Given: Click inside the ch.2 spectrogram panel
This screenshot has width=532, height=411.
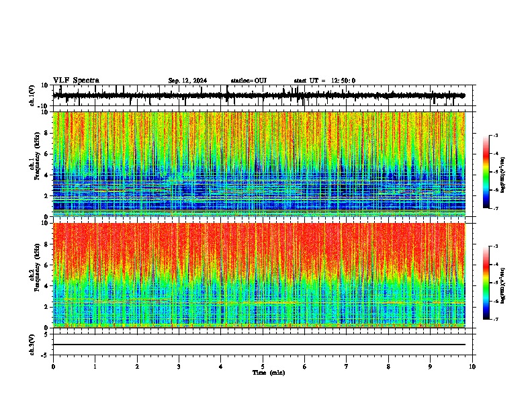Looking at the screenshot, I should pos(259,275).
